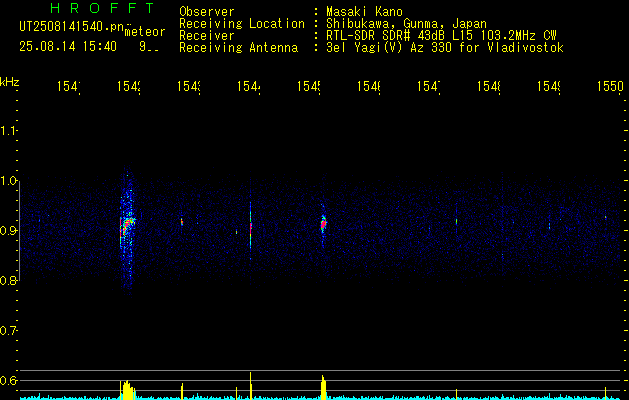Click the tallest yellow power spike at 1544

click(x=251, y=385)
